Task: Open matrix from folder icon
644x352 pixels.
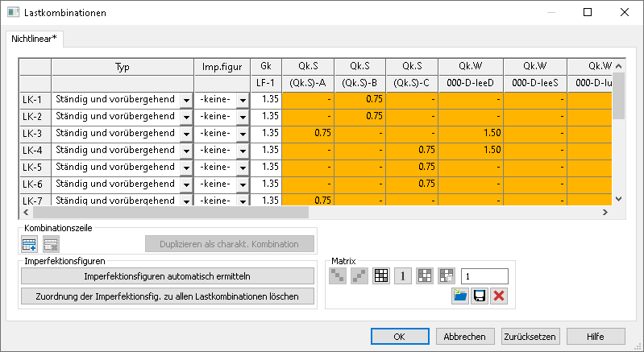Action: (x=459, y=296)
